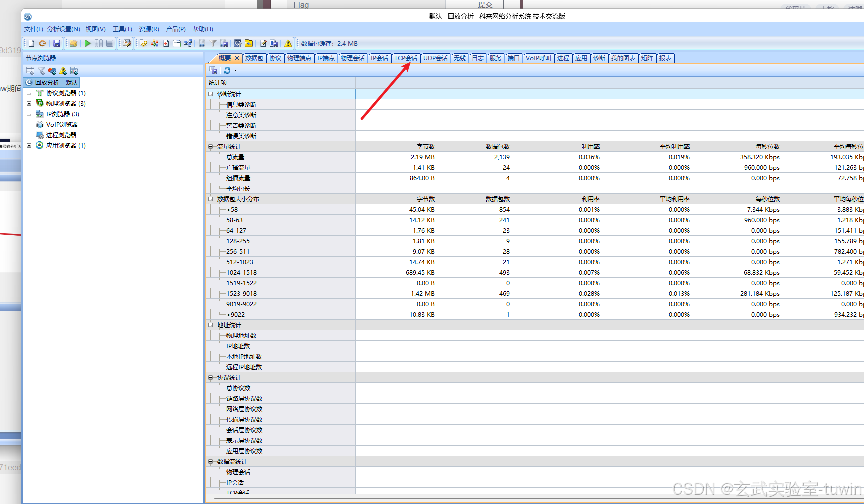Click the picture with pencil toolbar icon
The image size is (864, 504).
tap(127, 43)
